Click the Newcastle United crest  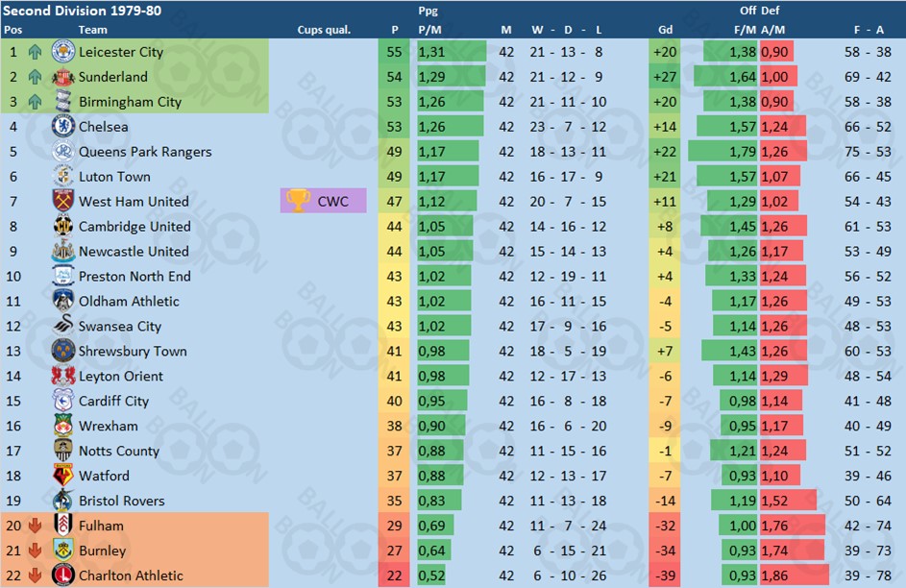tap(63, 252)
